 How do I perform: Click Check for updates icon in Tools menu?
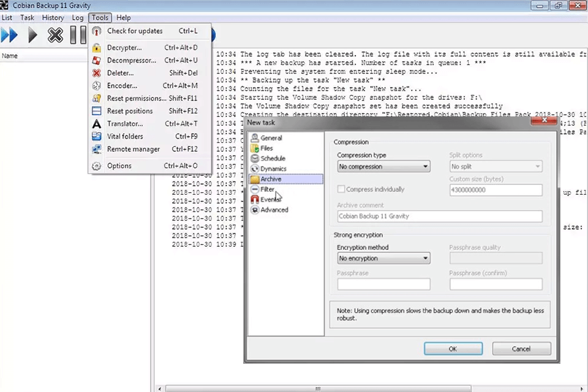(x=96, y=31)
